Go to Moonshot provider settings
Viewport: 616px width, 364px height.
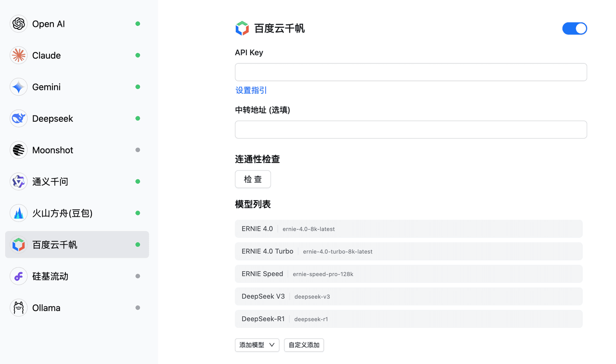(77, 150)
